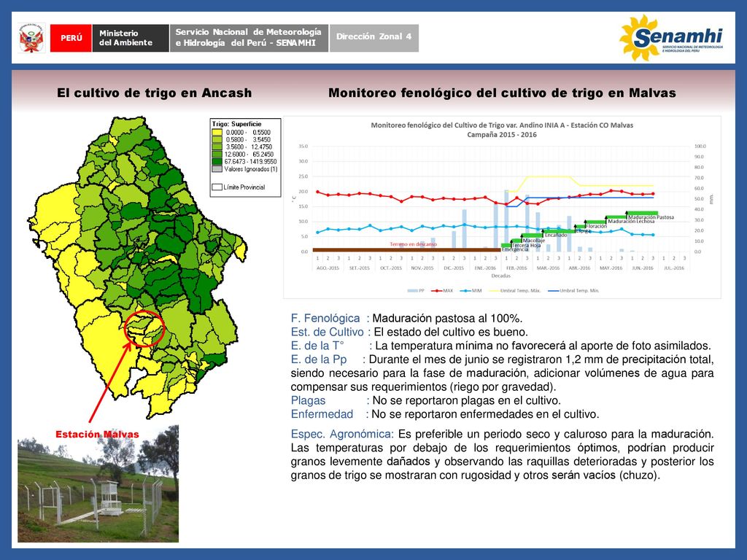The image size is (747, 560).
Task: Click the JUN.-2016 month label
Action: coord(642,268)
